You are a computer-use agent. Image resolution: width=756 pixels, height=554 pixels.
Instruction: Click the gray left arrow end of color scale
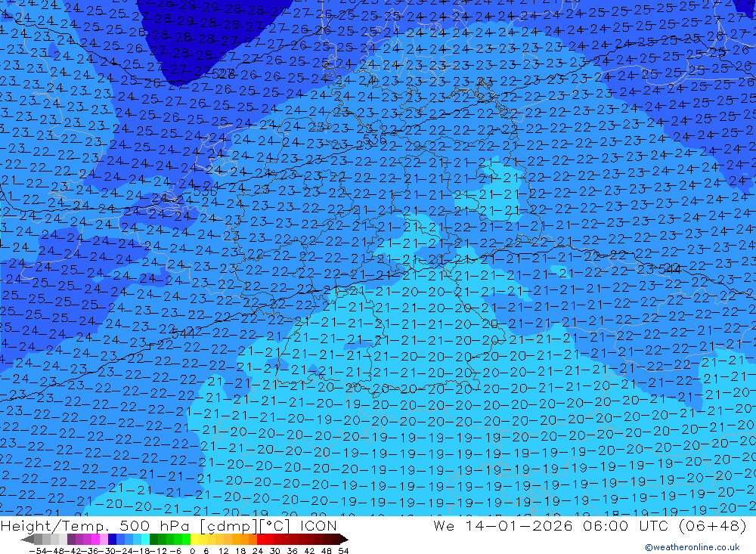(27, 540)
